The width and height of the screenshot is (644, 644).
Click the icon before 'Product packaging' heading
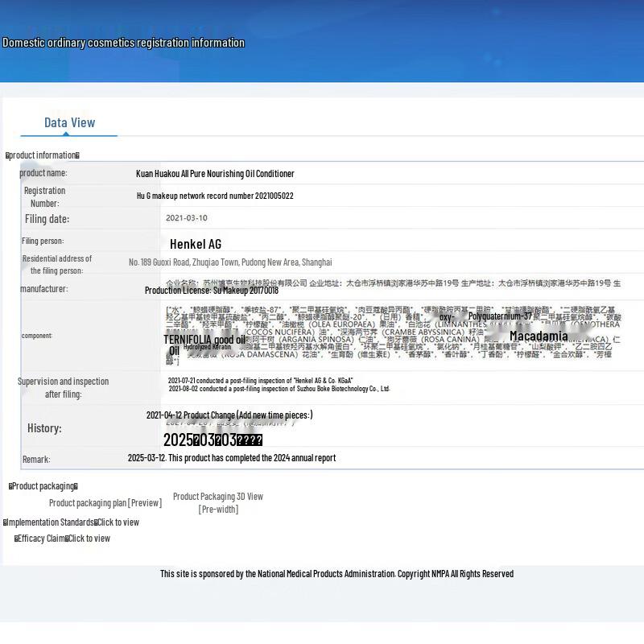[10, 486]
